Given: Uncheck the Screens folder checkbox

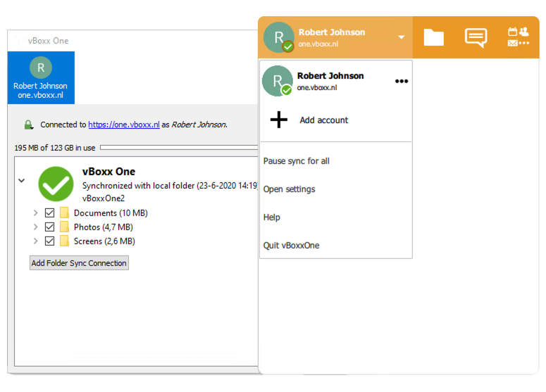Looking at the screenshot, I should click(x=50, y=241).
